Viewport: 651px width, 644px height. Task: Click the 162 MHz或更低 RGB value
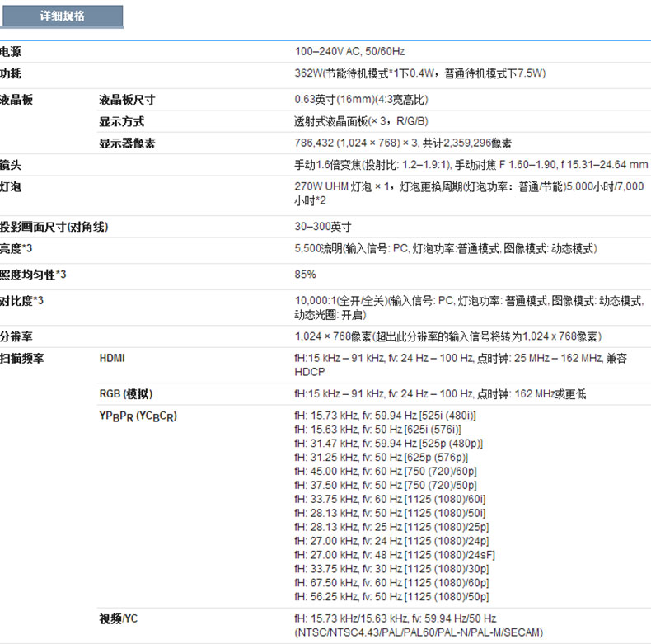click(440, 394)
